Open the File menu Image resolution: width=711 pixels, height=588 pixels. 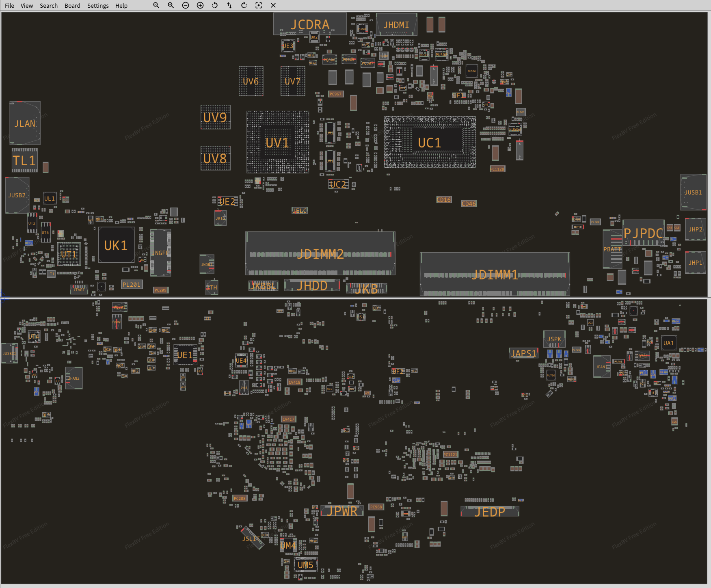point(9,6)
